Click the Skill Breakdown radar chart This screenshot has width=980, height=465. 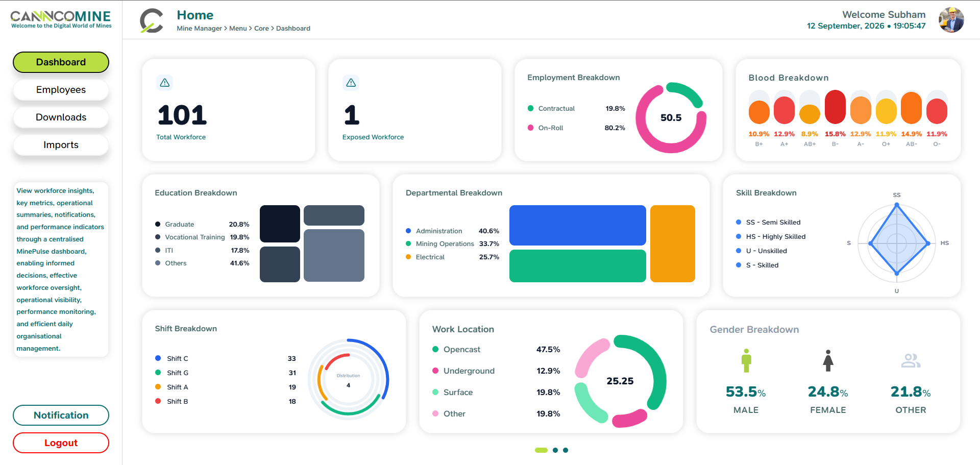[x=897, y=243]
